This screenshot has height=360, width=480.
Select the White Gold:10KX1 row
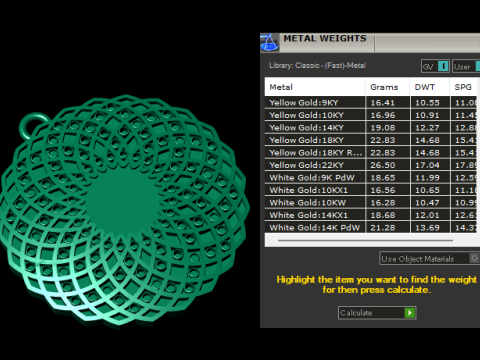[371, 190]
